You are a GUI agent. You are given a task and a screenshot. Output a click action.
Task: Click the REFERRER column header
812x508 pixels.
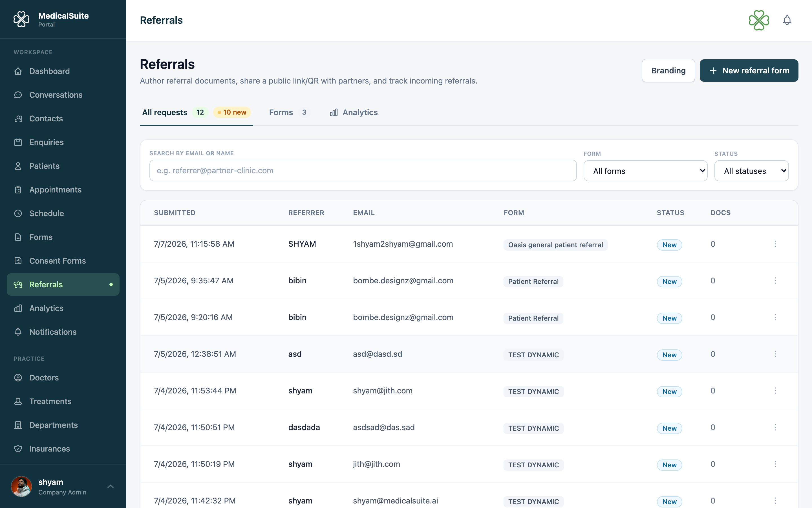click(306, 213)
